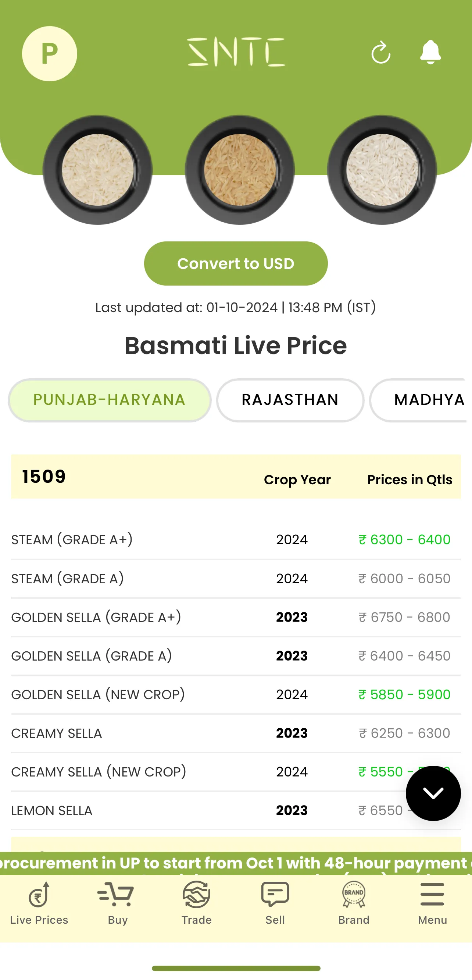472x980 pixels.
Task: Tap the SNTC logo
Action: coord(236,52)
